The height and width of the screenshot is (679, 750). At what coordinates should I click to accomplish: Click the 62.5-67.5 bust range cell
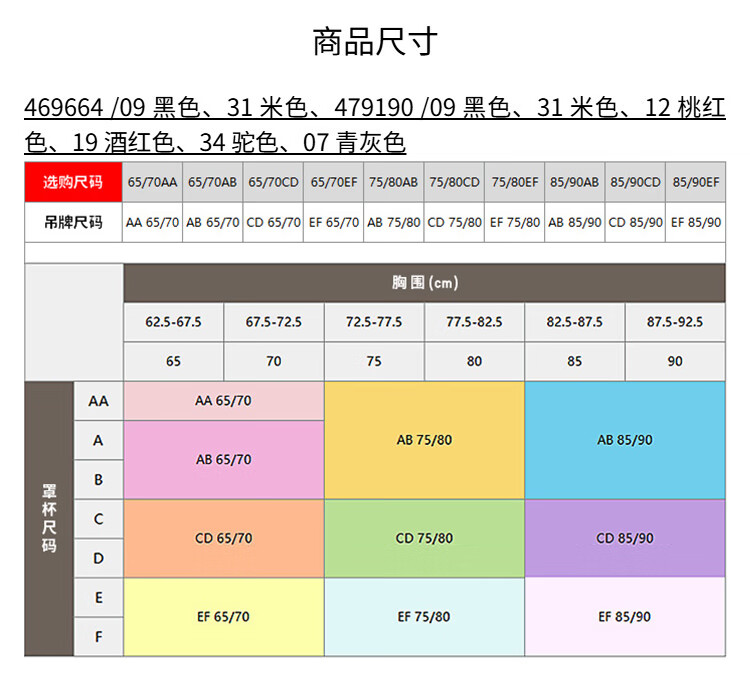point(173,322)
